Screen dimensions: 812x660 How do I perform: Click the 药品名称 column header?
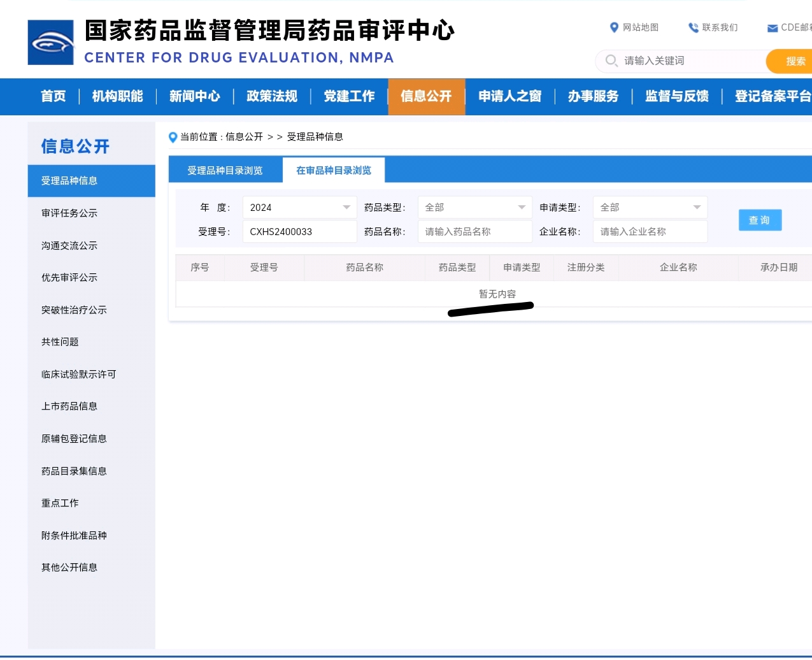[x=365, y=268]
